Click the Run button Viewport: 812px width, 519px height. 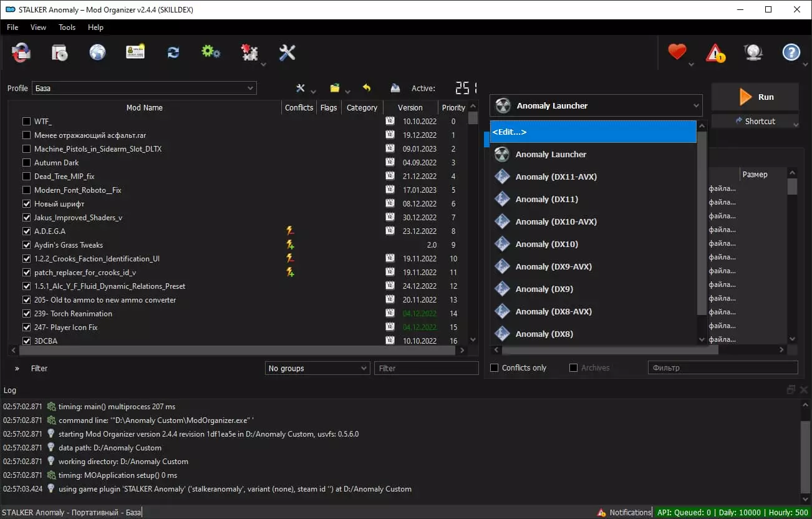[755, 97]
